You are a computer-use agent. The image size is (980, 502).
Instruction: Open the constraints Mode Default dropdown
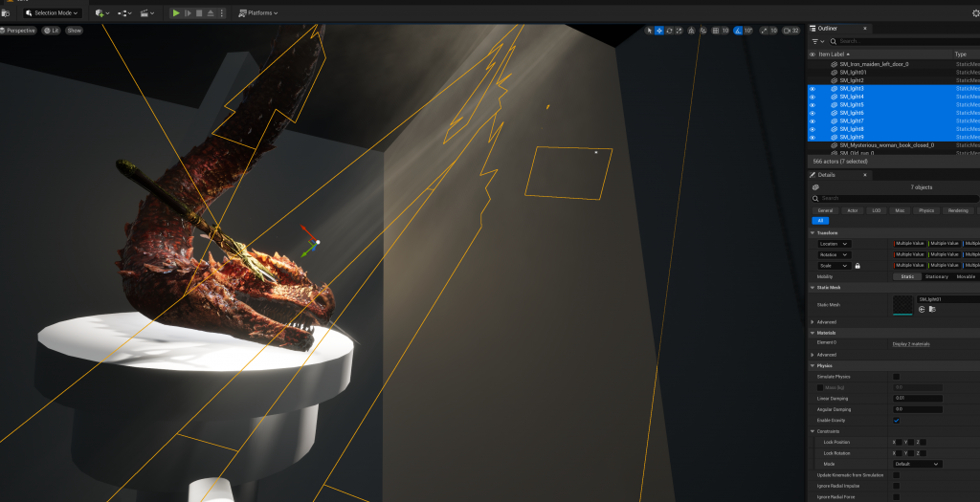(x=917, y=465)
